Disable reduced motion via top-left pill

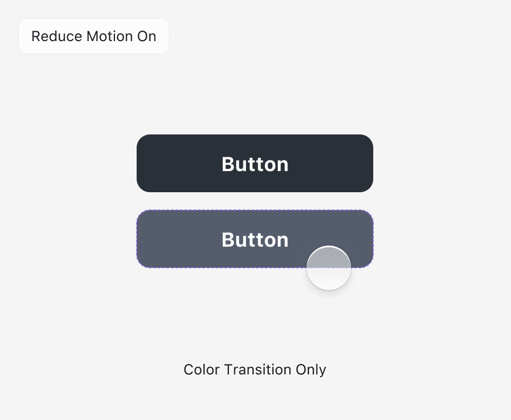[94, 36]
